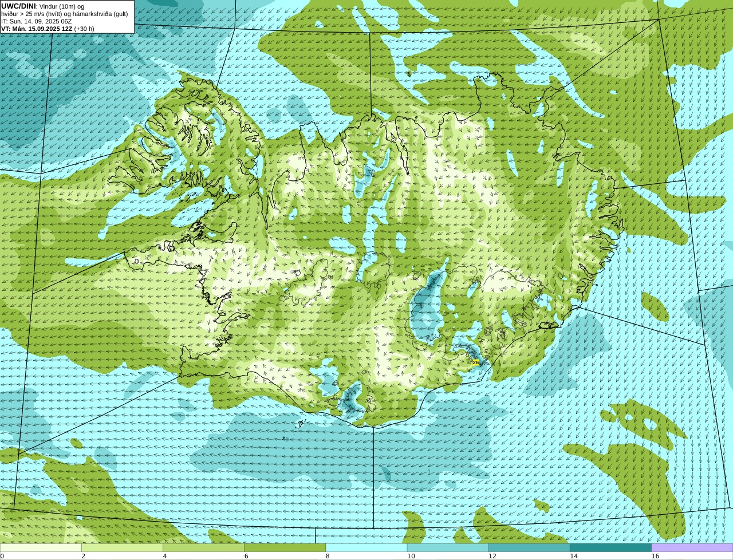733x560 pixels.
Task: Click the yellow 26 gust marker
Action: pos(475,362)
